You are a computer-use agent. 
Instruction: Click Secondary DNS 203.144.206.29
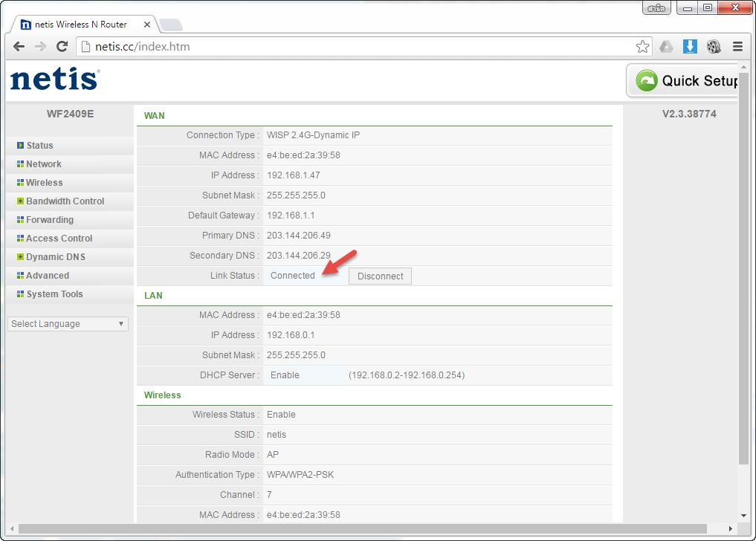298,256
